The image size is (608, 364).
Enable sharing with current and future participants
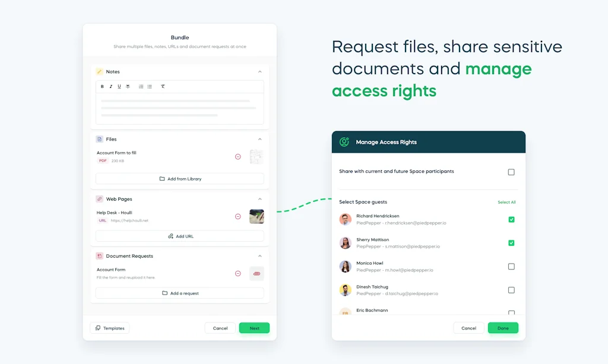coord(511,172)
